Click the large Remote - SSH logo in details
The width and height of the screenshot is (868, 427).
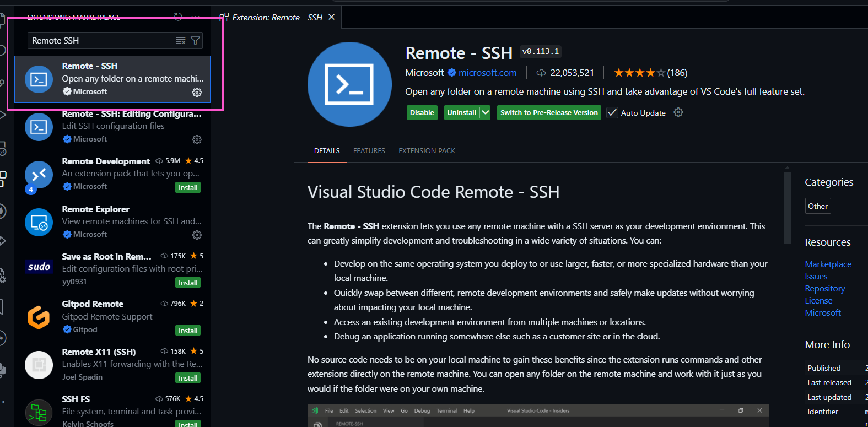(349, 84)
